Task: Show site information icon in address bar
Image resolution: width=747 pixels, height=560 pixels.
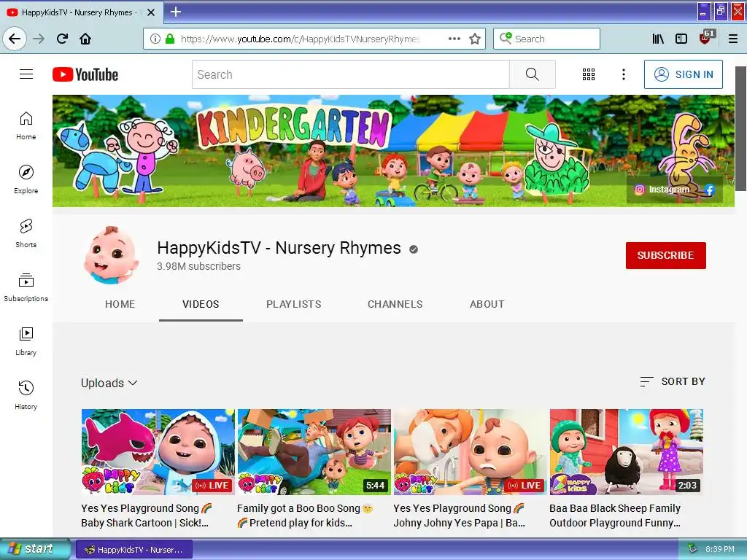Action: (x=155, y=39)
